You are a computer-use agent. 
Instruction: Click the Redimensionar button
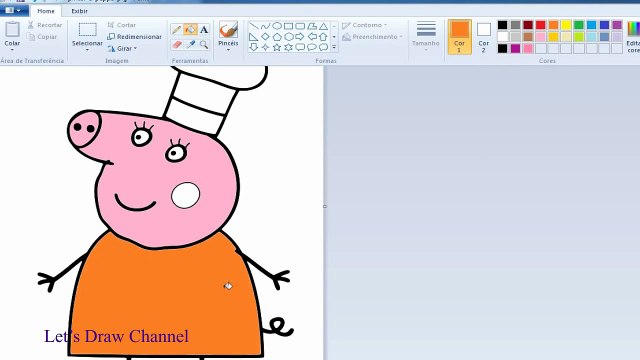(x=134, y=37)
